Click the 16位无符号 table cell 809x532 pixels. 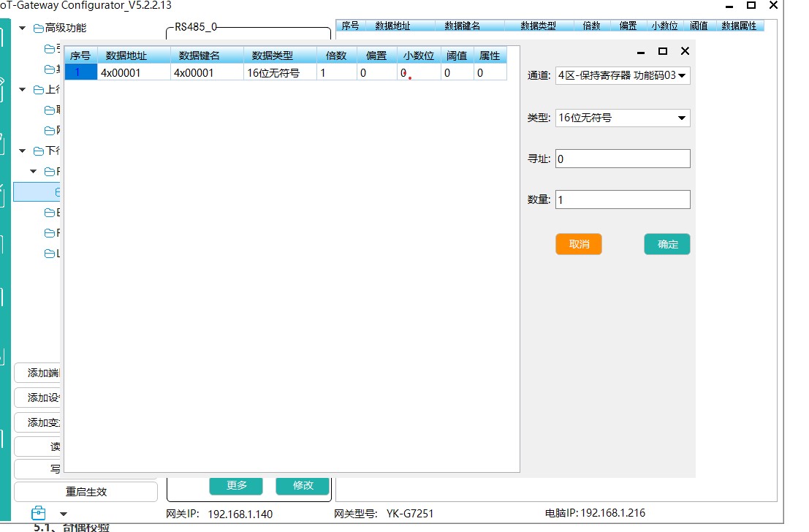click(x=280, y=73)
